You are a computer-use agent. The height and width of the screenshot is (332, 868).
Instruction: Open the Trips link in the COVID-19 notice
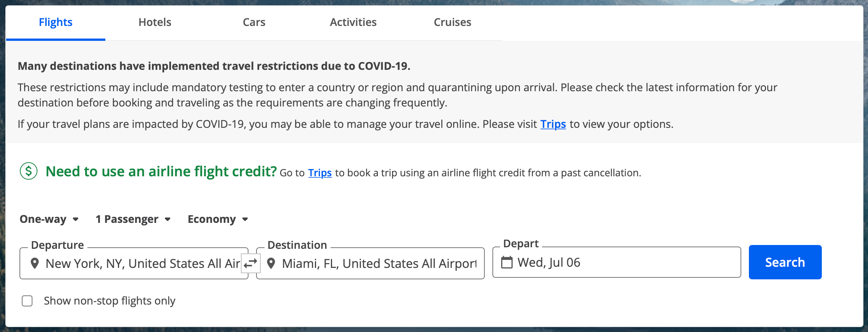(x=553, y=124)
